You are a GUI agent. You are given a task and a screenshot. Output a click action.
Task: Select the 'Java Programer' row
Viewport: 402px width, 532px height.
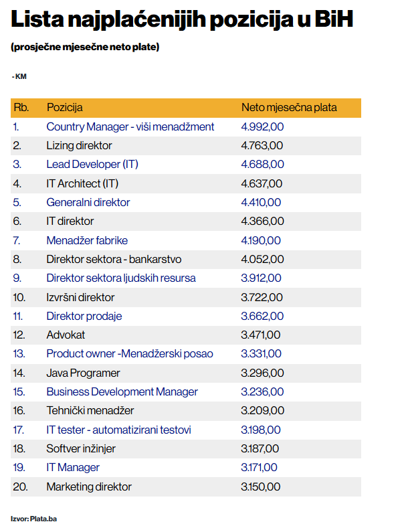[x=83, y=373]
